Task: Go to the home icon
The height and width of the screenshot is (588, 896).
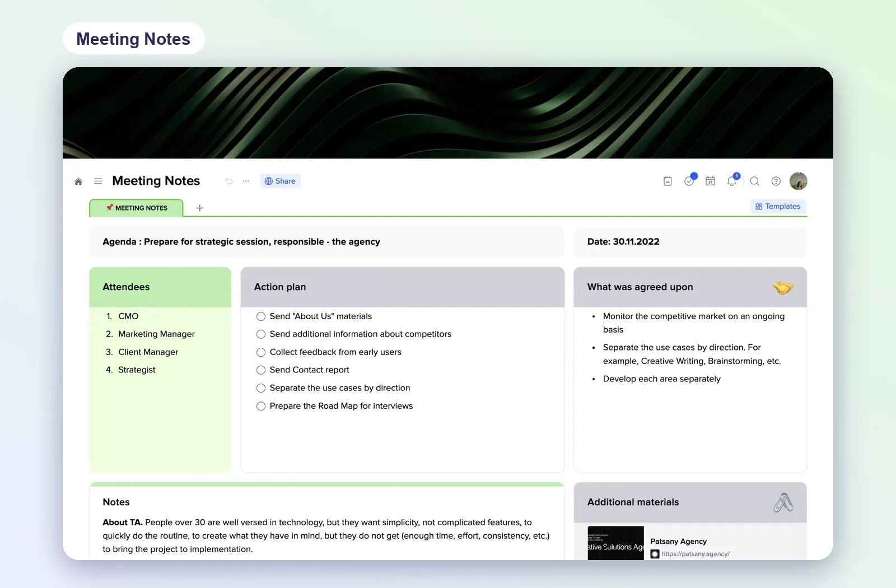Action: click(78, 181)
